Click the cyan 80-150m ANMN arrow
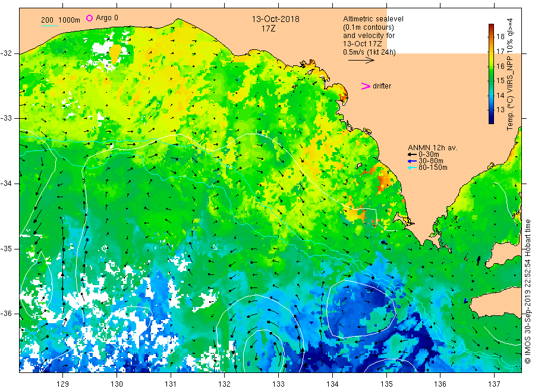This screenshot has height=392, width=535. (412, 167)
